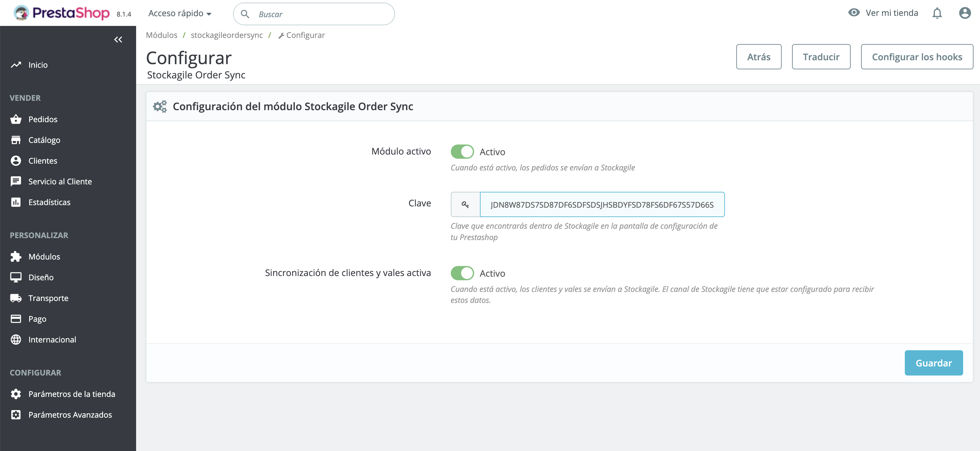980x451 pixels.
Task: Click the Guardar button
Action: pyautogui.click(x=933, y=363)
